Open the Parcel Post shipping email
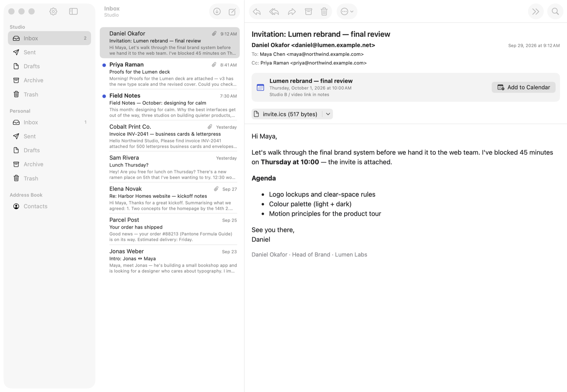The width and height of the screenshot is (567, 392). pos(170,229)
